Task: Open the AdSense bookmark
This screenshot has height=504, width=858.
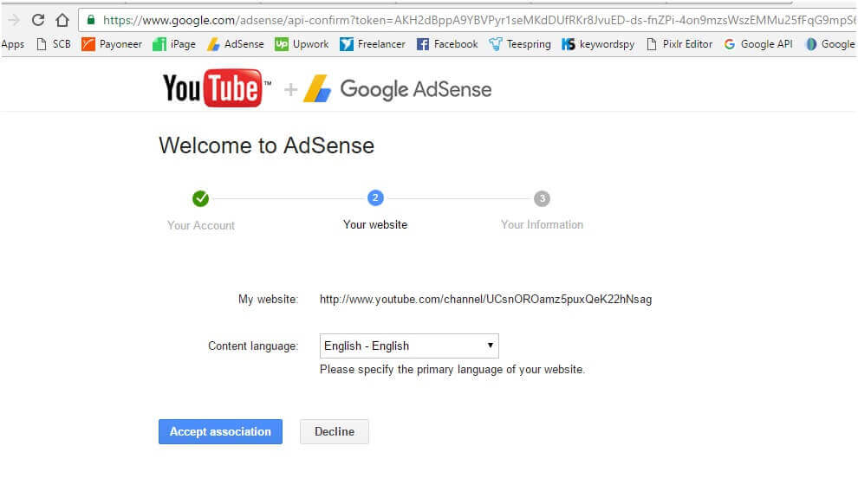Action: 235,44
